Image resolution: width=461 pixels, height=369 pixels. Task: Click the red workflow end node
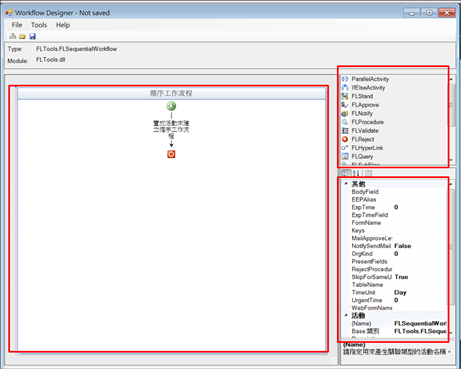pos(171,154)
